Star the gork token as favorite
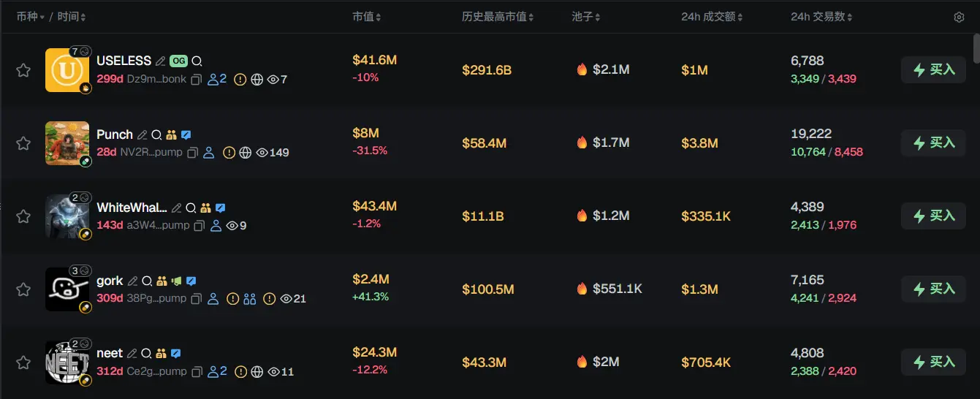The image size is (980, 399). (23, 289)
